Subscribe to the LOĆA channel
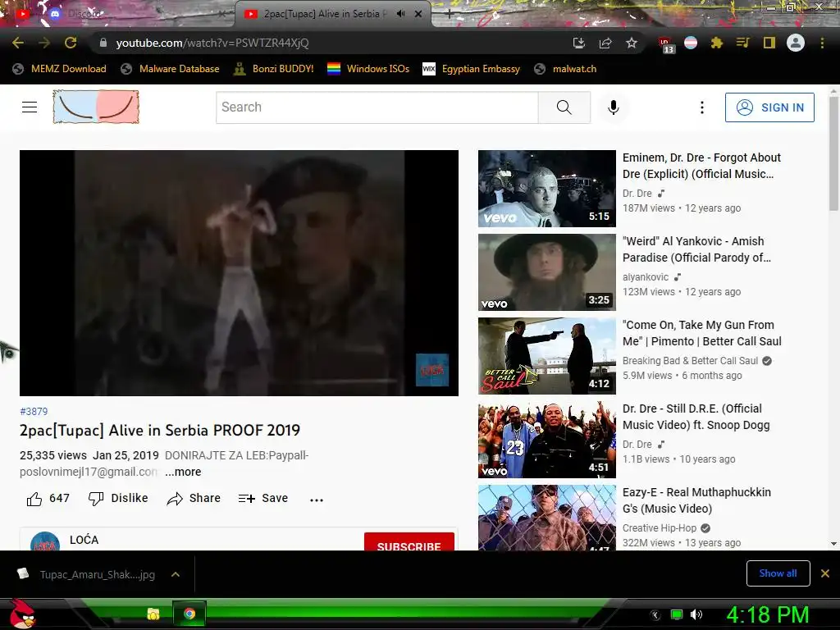This screenshot has height=630, width=840. tap(409, 541)
